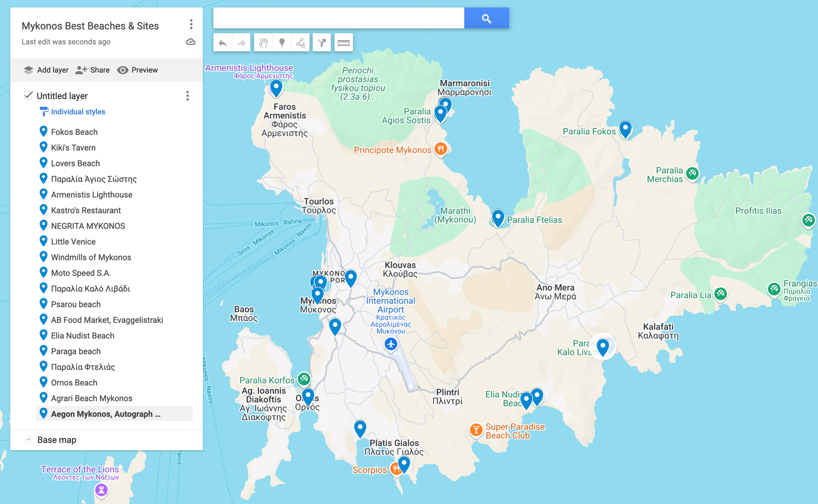Click the Tourlos map label
The width and height of the screenshot is (818, 504).
[319, 206]
